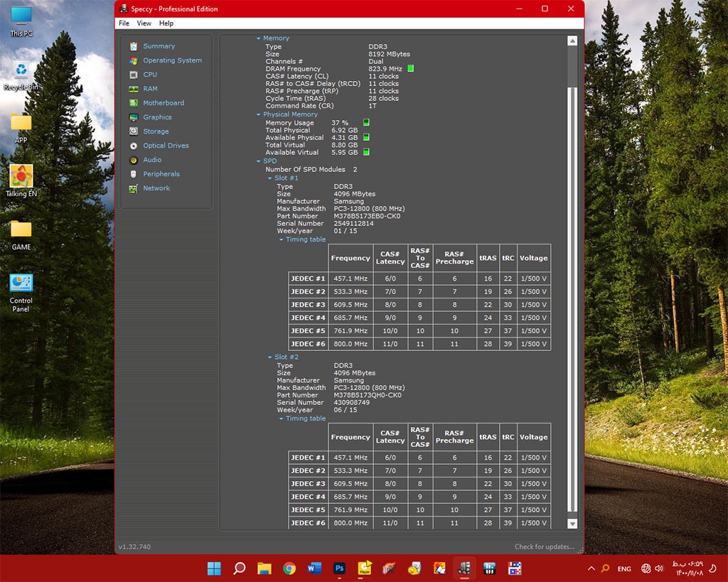
Task: Open the Windows Start menu
Action: pyautogui.click(x=214, y=568)
